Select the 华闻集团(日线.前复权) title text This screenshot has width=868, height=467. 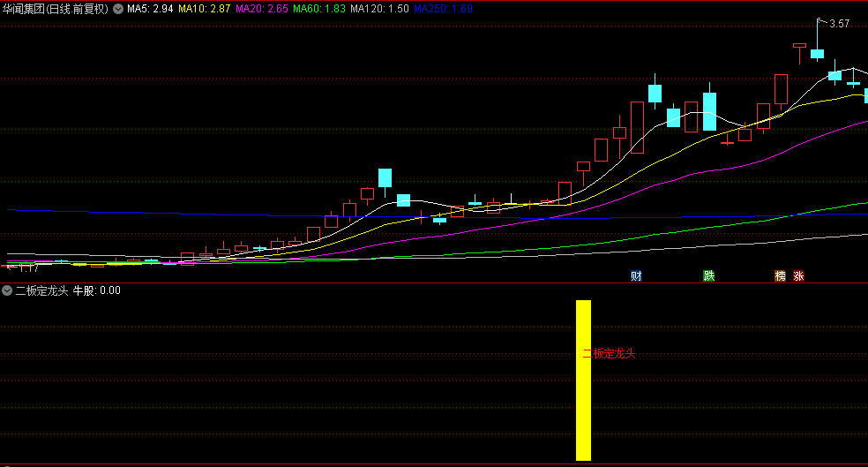55,9
